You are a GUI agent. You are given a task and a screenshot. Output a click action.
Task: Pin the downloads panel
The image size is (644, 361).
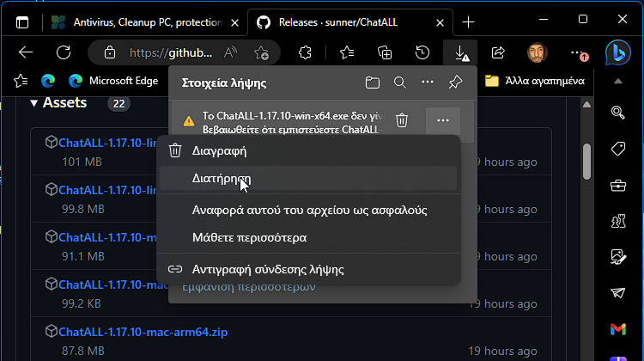click(x=455, y=83)
